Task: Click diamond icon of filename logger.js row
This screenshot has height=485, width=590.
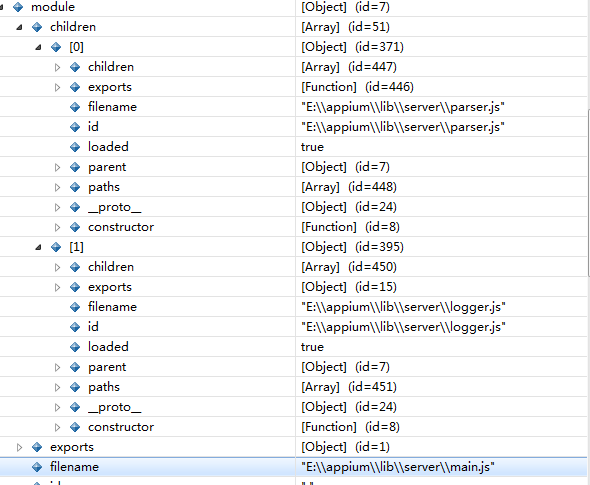Action: tap(75, 307)
